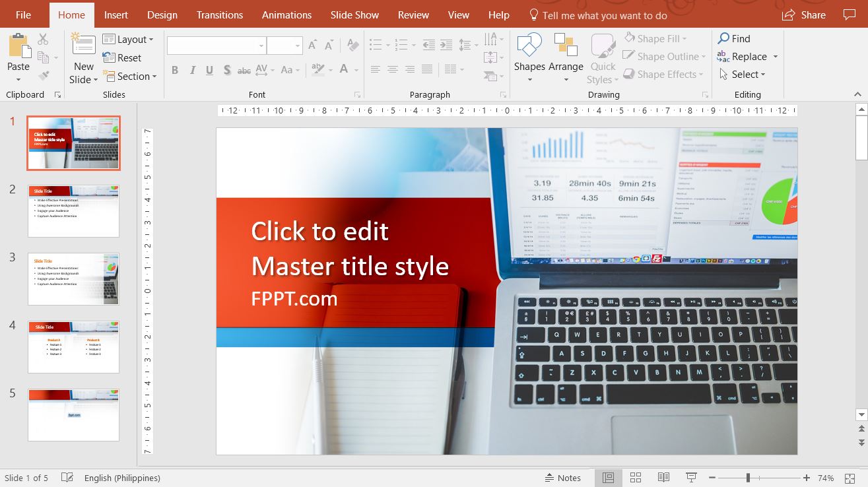Click the Tell me what you want to do box

click(597, 15)
